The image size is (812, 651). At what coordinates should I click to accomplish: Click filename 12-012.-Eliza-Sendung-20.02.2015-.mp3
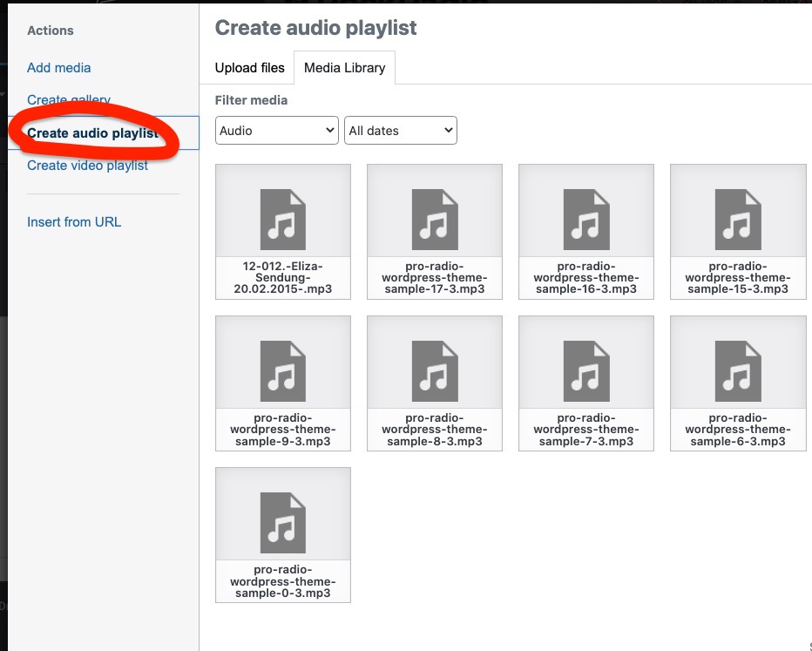pyautogui.click(x=283, y=278)
